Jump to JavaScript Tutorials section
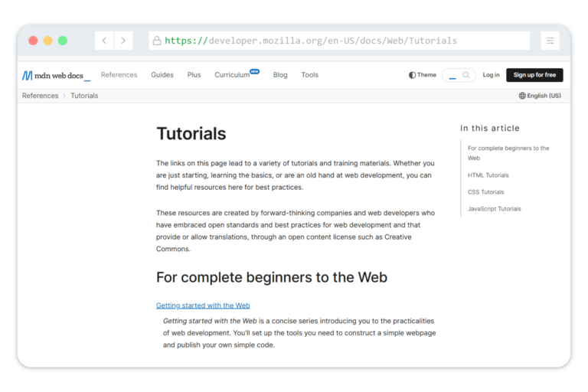 [x=494, y=209]
